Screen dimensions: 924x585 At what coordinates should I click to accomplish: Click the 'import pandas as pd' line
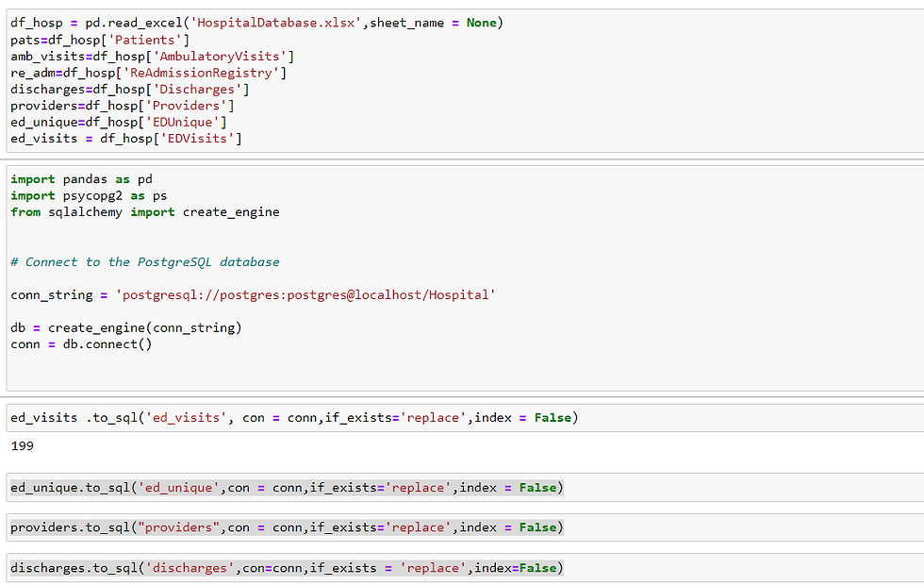click(x=81, y=179)
